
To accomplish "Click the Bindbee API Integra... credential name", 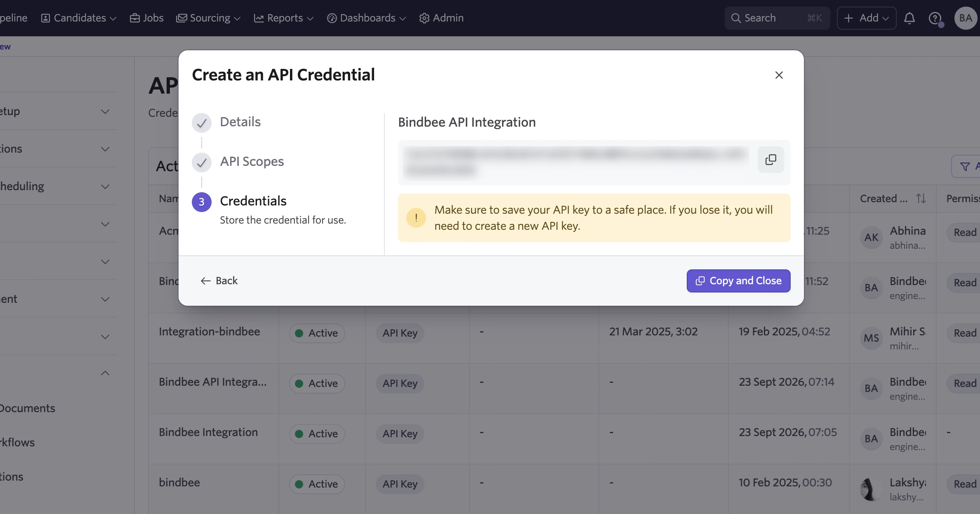I will pyautogui.click(x=213, y=382).
